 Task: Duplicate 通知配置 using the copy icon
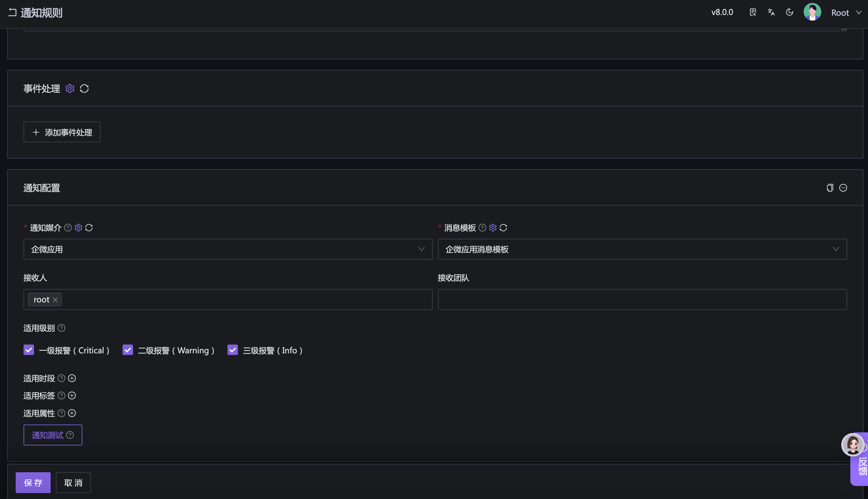coord(829,187)
